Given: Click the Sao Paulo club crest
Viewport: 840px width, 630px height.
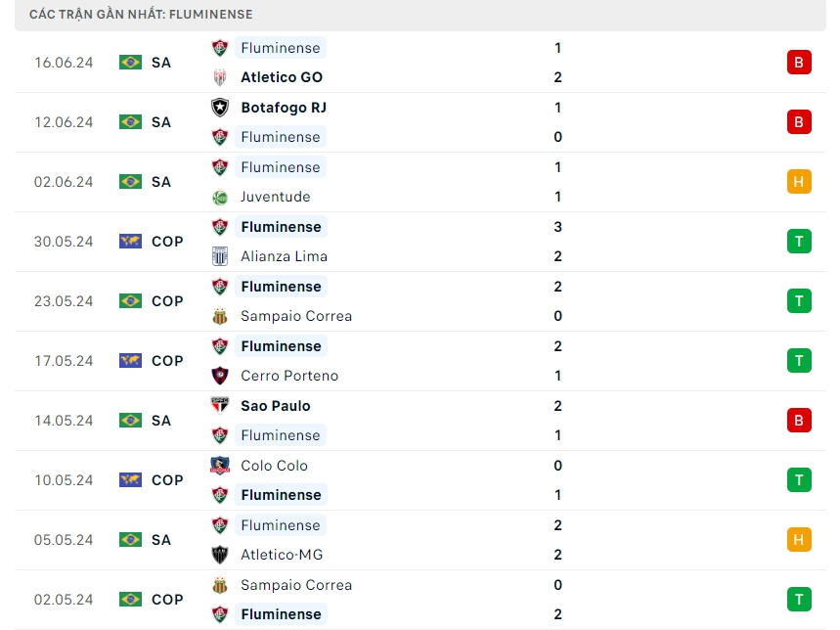Looking at the screenshot, I should click(x=220, y=406).
